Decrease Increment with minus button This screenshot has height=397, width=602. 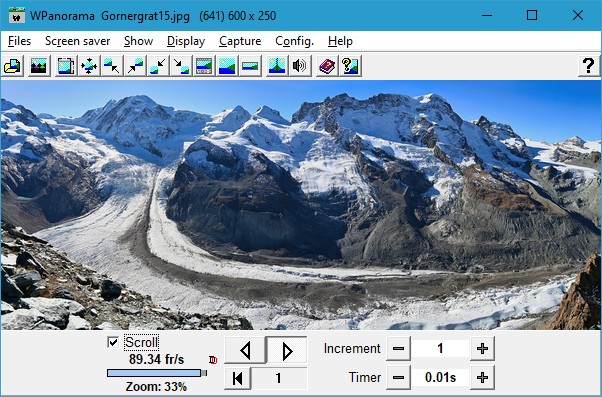(x=399, y=349)
